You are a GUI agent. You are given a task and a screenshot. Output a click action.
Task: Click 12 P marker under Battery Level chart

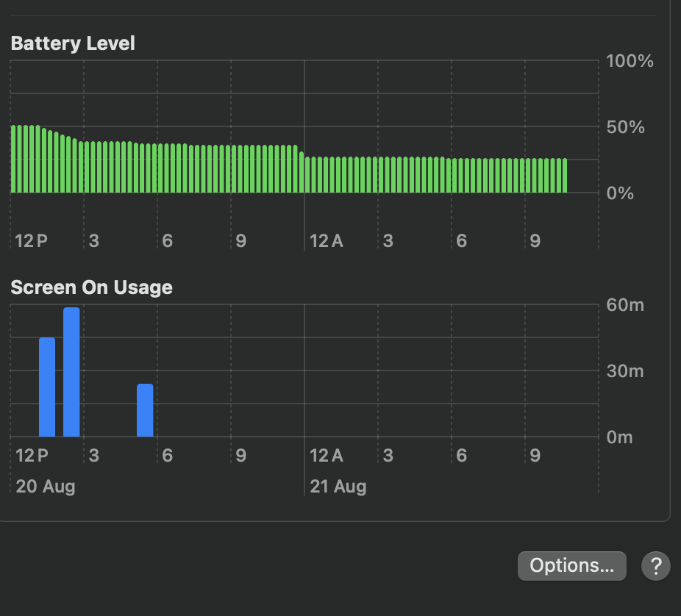32,241
